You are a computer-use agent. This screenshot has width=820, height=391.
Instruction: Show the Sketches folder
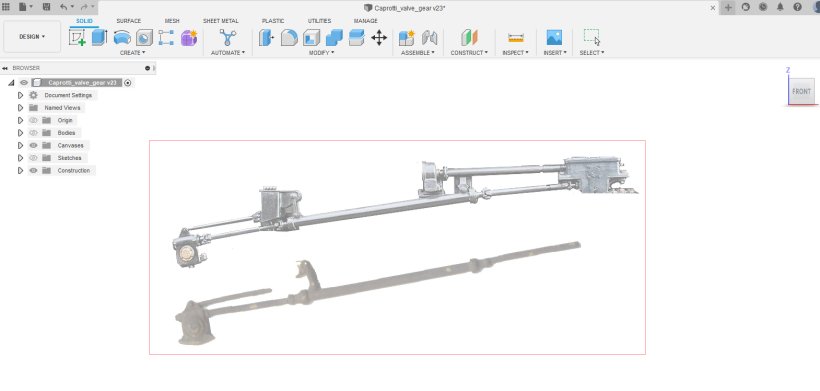point(33,158)
